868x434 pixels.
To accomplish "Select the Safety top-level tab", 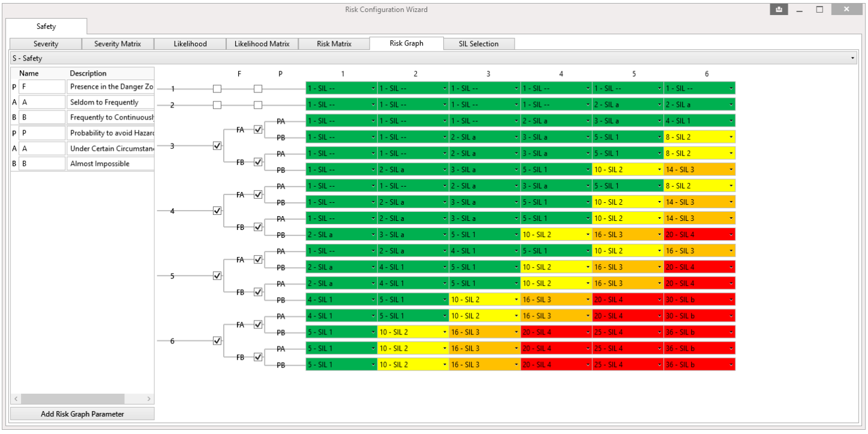I will [46, 26].
